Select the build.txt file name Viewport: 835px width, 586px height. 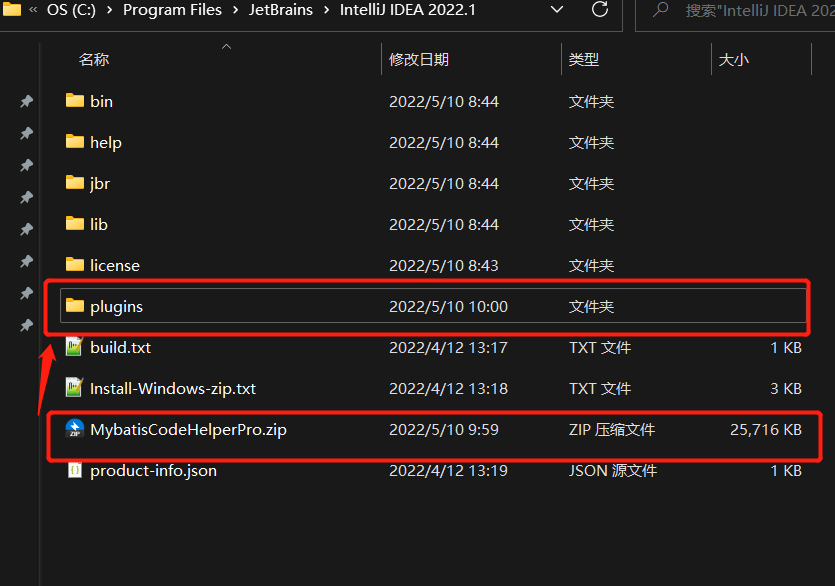120,347
